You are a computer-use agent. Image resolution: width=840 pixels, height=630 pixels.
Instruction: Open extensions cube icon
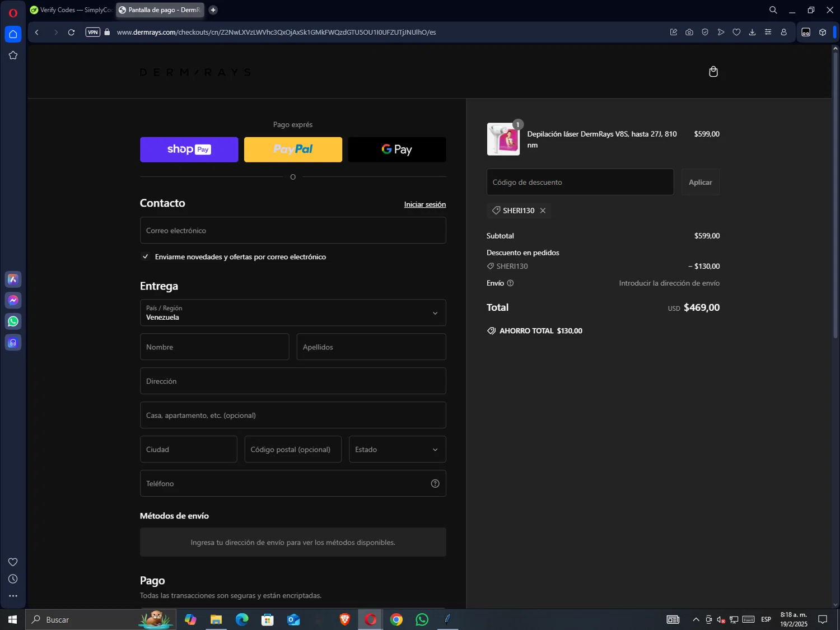[x=823, y=32]
